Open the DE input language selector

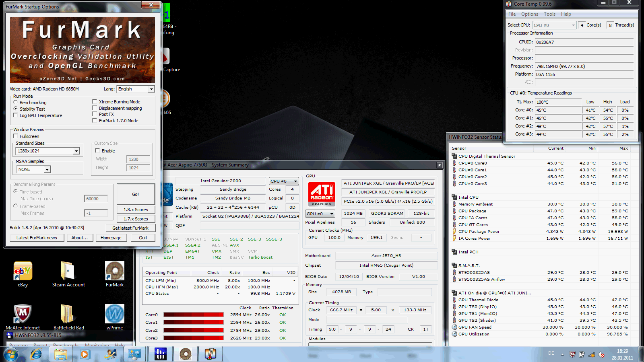(551, 353)
